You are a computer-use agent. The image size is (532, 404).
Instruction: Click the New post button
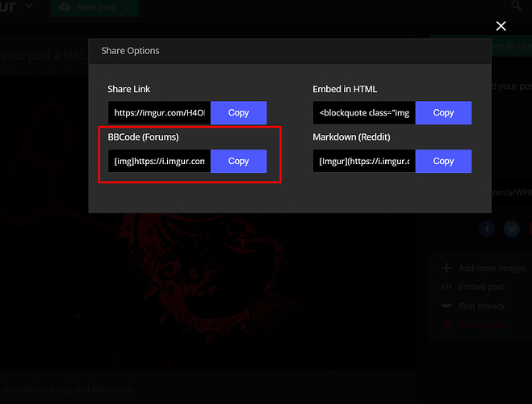pos(94,7)
